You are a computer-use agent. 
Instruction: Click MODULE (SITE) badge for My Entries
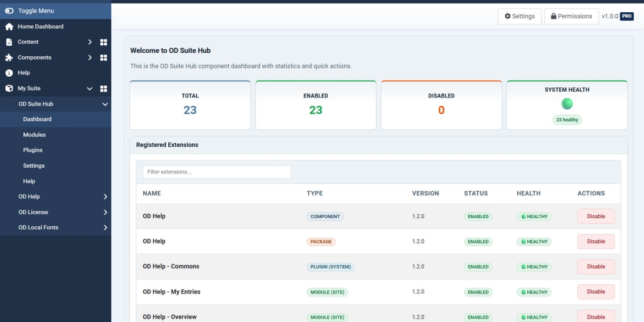coord(327,292)
